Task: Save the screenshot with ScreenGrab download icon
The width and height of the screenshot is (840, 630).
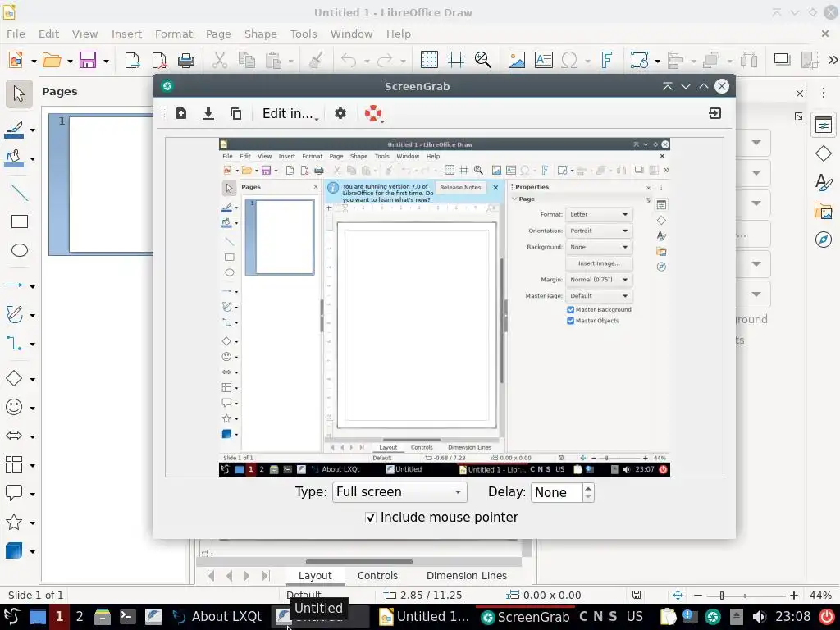Action: coord(208,113)
